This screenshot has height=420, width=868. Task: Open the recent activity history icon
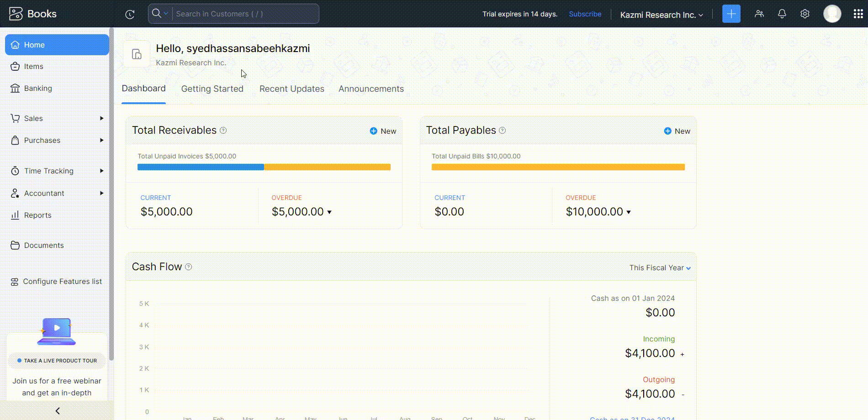[130, 14]
